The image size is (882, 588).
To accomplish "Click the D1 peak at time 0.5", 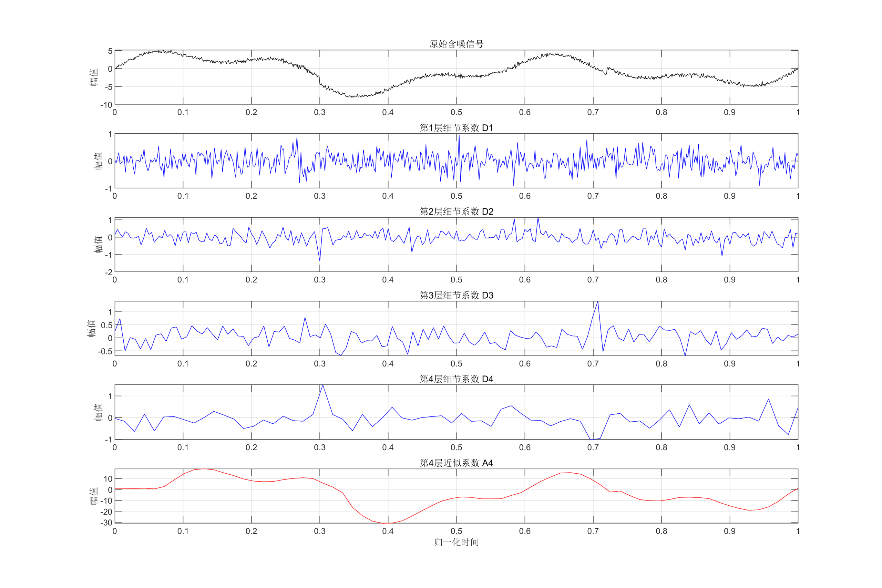I will coord(459,136).
